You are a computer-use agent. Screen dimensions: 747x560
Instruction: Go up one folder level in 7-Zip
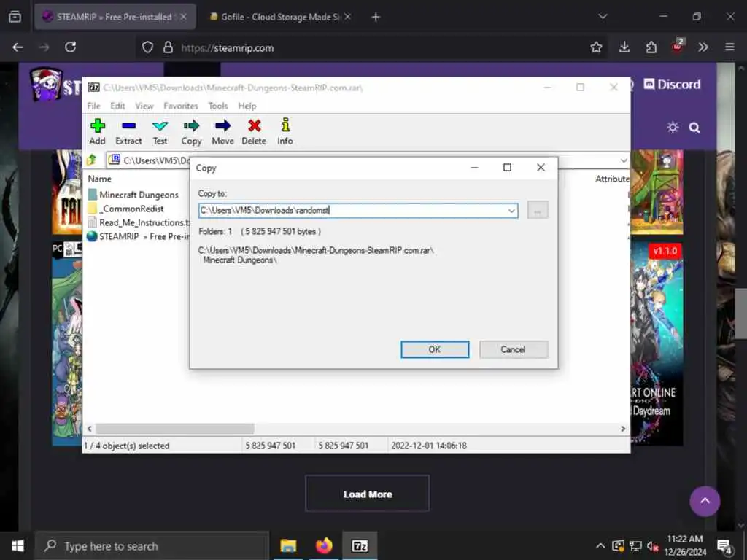[91, 160]
